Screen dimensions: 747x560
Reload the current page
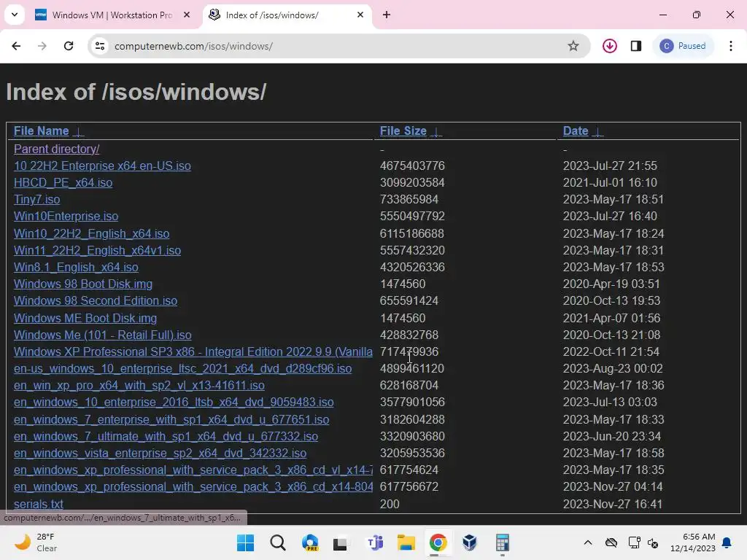click(69, 46)
